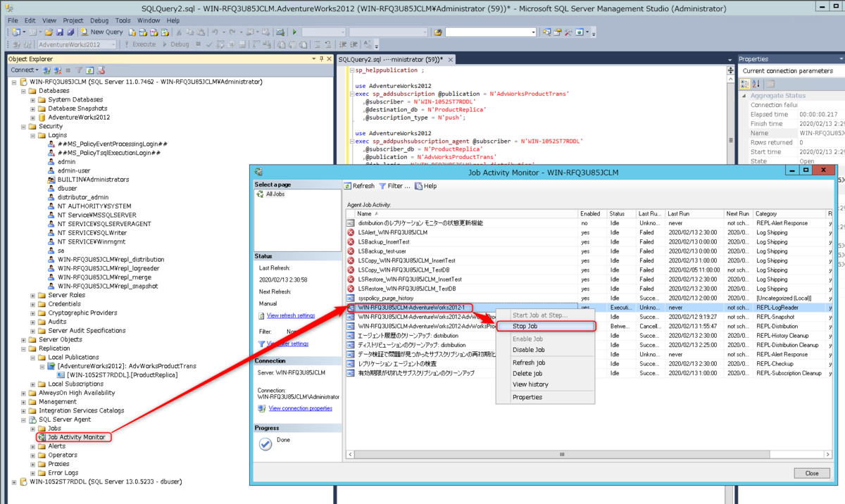
Task: Click the job list horizontal scrollbar
Action: click(x=561, y=455)
